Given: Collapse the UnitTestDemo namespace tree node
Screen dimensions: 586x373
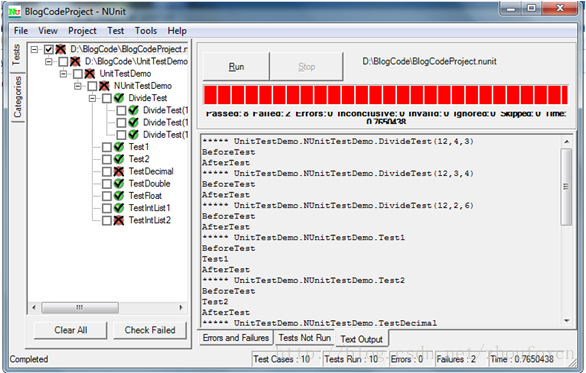Looking at the screenshot, I should pyautogui.click(x=64, y=74).
